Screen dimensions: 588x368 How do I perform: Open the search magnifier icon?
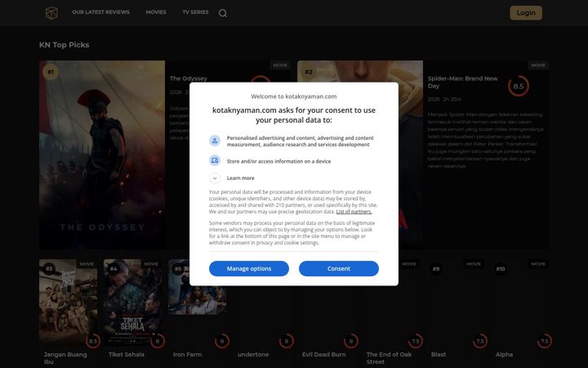click(x=223, y=13)
